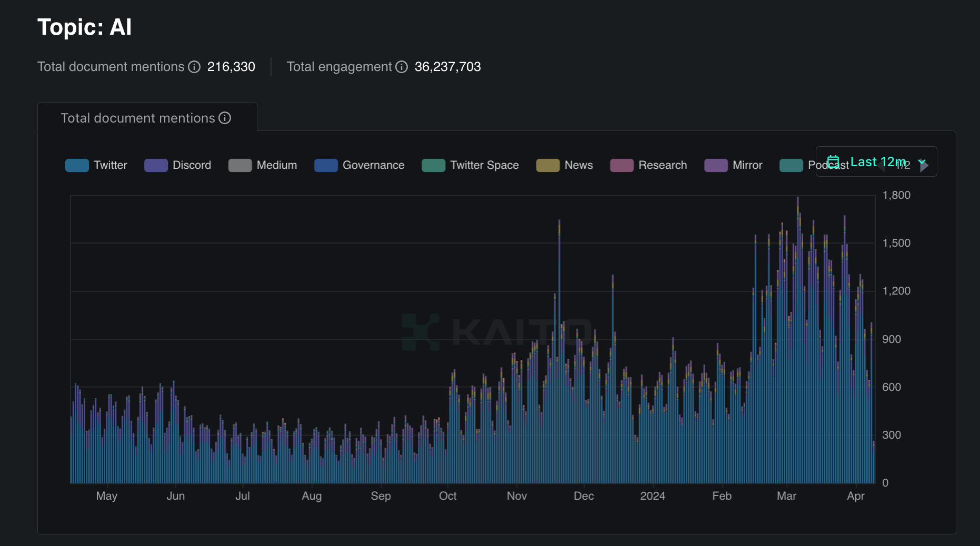
Task: Click the Topic: AI heading
Action: point(85,27)
